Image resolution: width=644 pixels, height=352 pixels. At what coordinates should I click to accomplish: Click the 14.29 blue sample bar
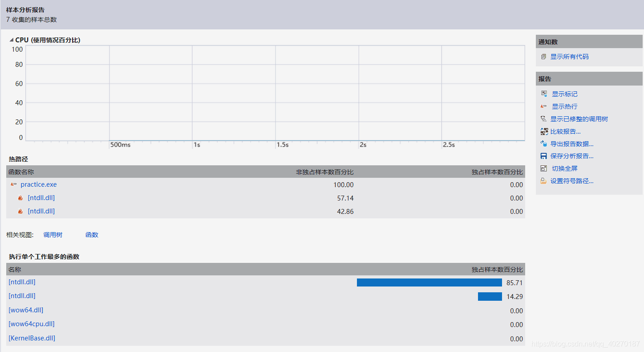[x=490, y=296]
